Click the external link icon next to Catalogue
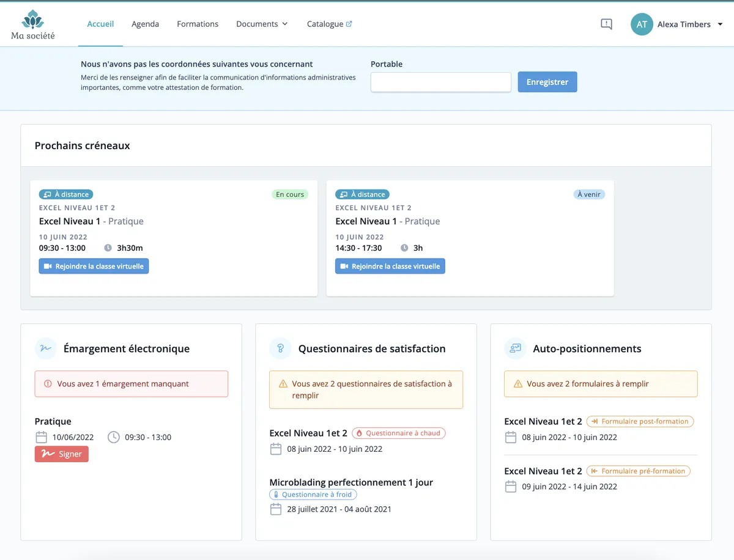Viewport: 734px width, 560px height. pos(349,24)
